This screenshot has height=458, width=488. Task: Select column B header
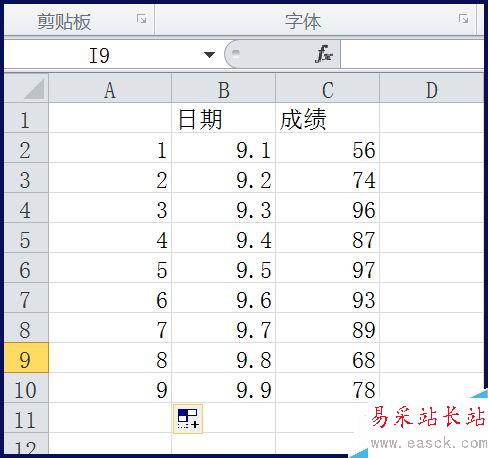(224, 88)
